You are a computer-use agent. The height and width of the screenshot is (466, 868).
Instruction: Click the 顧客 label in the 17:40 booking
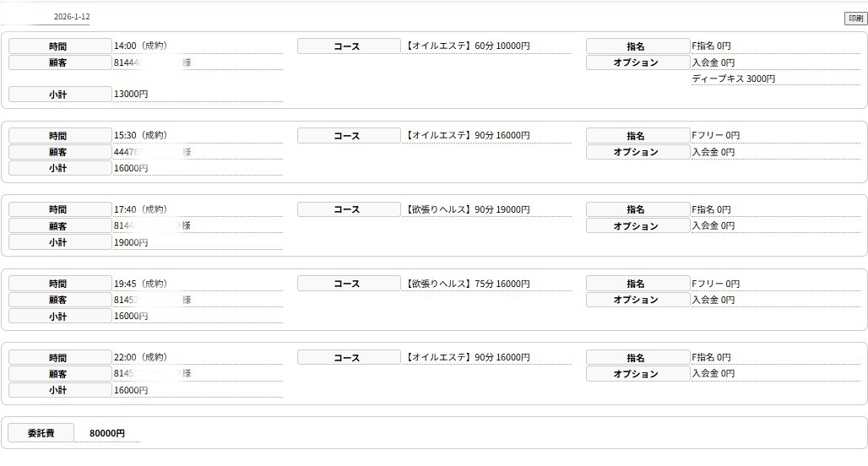coord(59,226)
